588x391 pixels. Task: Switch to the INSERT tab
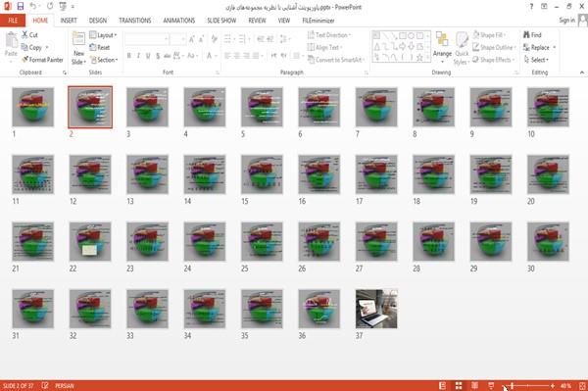tap(69, 21)
